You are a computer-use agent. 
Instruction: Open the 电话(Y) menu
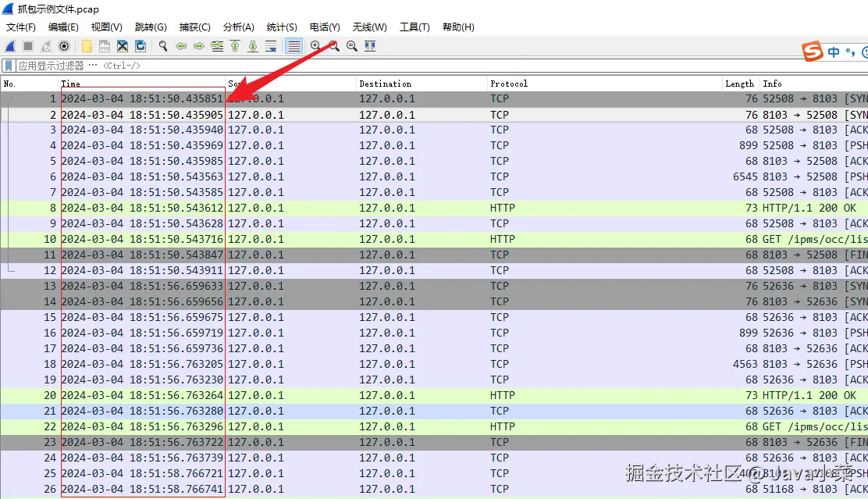point(325,27)
